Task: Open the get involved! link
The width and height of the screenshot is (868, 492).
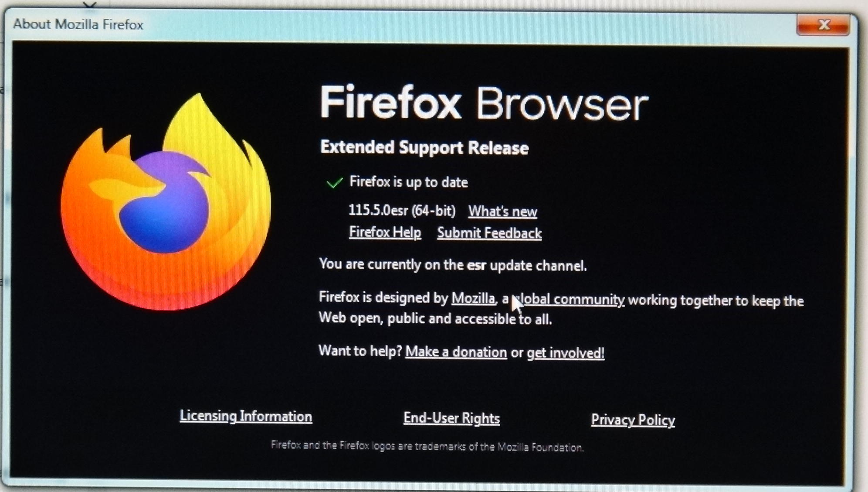Action: [566, 352]
